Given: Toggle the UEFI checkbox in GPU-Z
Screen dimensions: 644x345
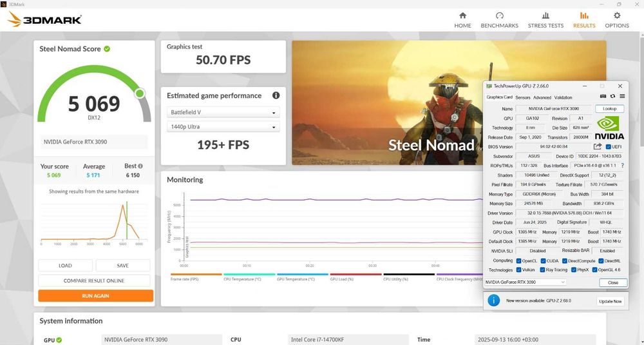Looking at the screenshot, I should point(609,147).
